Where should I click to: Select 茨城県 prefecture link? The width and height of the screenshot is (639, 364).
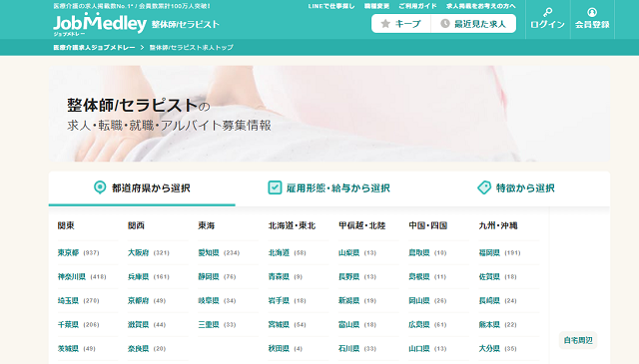tap(68, 349)
